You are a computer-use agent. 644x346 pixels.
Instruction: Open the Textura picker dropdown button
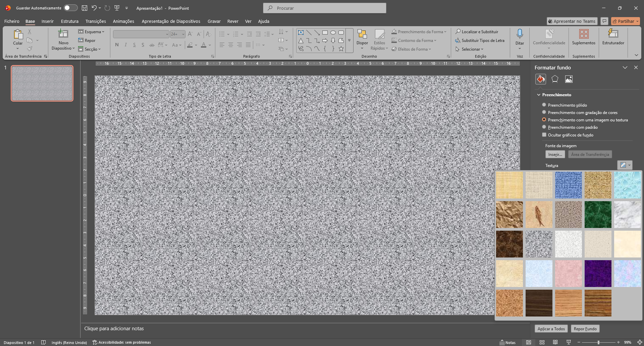[x=625, y=165]
